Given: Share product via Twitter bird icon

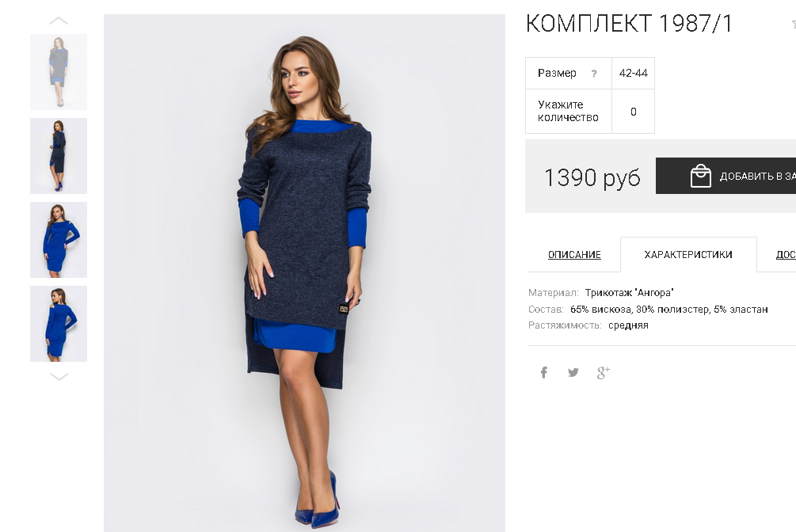Looking at the screenshot, I should [573, 373].
